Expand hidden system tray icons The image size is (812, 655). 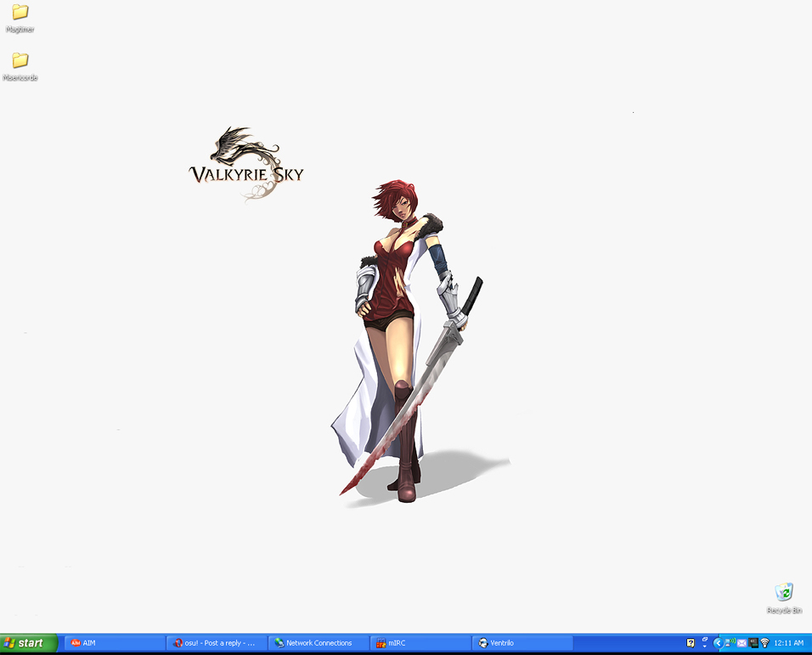[x=718, y=643]
